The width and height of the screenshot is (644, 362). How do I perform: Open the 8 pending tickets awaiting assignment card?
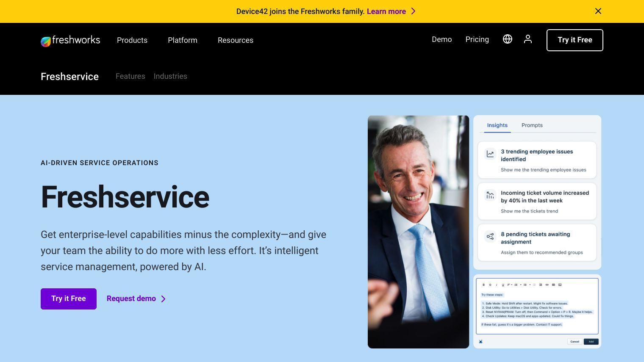537,243
